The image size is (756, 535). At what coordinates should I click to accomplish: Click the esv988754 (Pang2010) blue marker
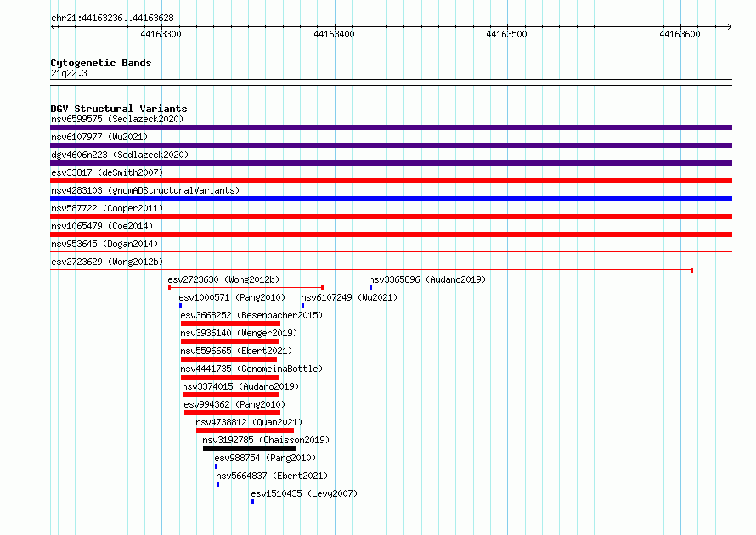(216, 466)
